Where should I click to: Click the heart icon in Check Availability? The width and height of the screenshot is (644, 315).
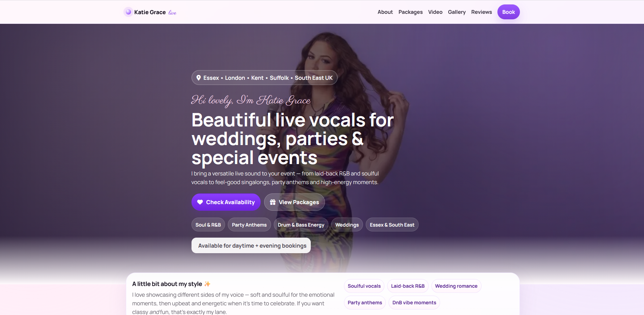click(x=200, y=202)
